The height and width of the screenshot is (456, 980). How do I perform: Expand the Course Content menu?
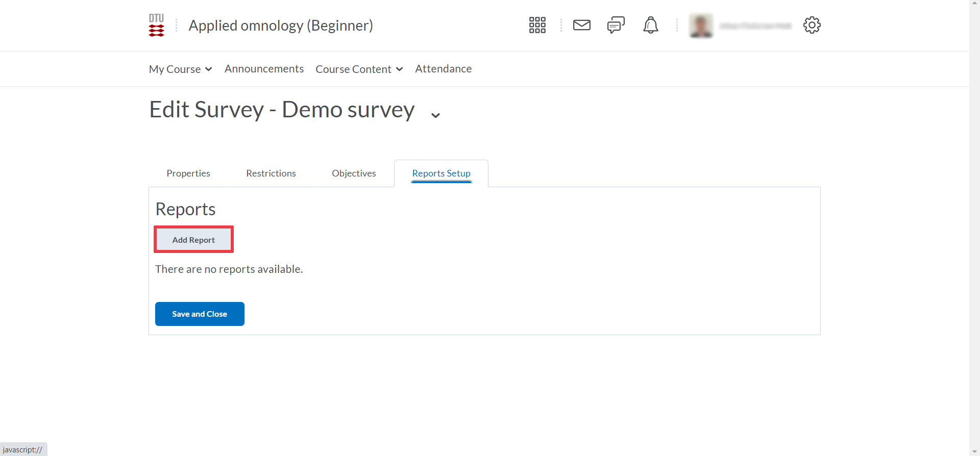(359, 69)
